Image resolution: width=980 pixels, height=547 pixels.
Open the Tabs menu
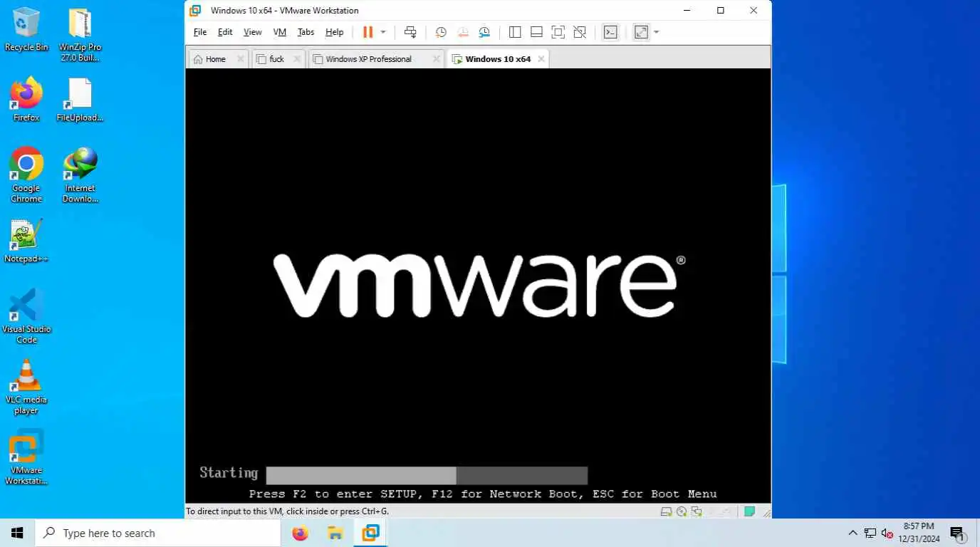click(x=306, y=32)
